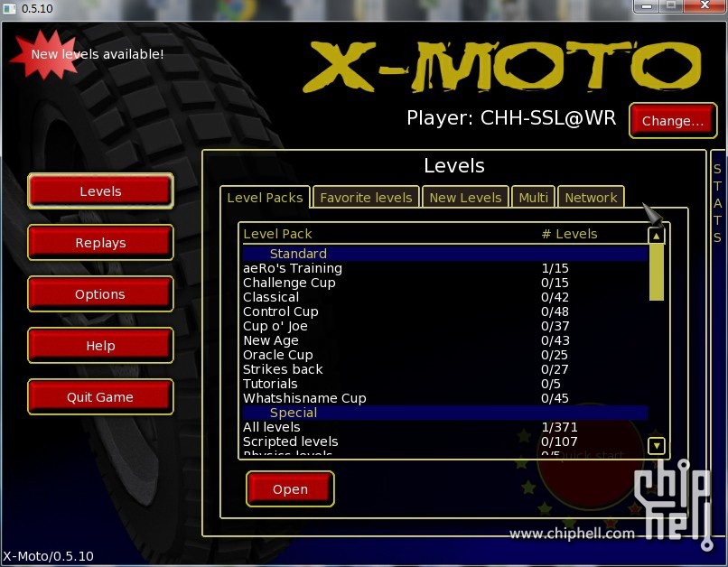
Task: Select Scripted levels pack row
Action: point(444,442)
